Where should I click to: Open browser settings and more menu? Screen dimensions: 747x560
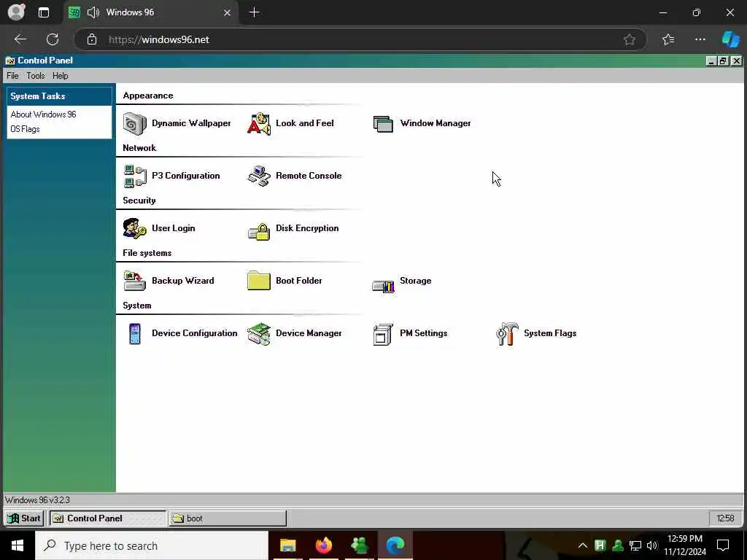tap(700, 39)
